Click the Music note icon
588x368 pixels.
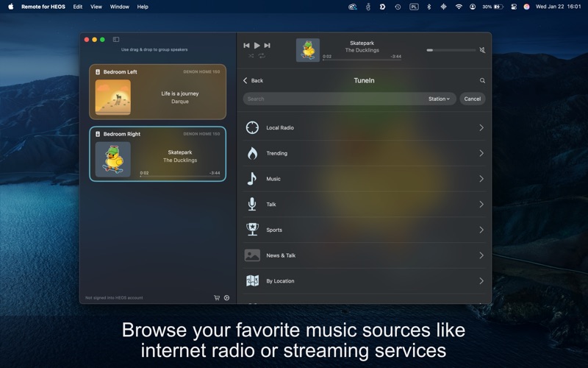tap(252, 179)
